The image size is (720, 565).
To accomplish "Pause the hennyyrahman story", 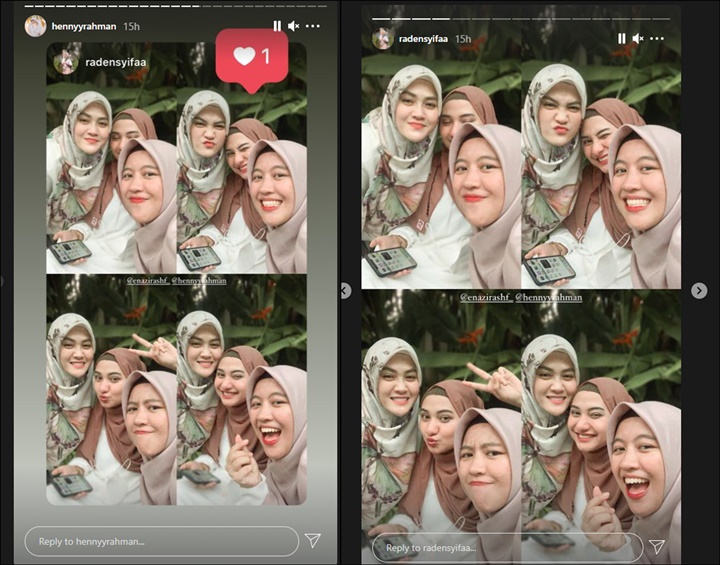I will (277, 26).
